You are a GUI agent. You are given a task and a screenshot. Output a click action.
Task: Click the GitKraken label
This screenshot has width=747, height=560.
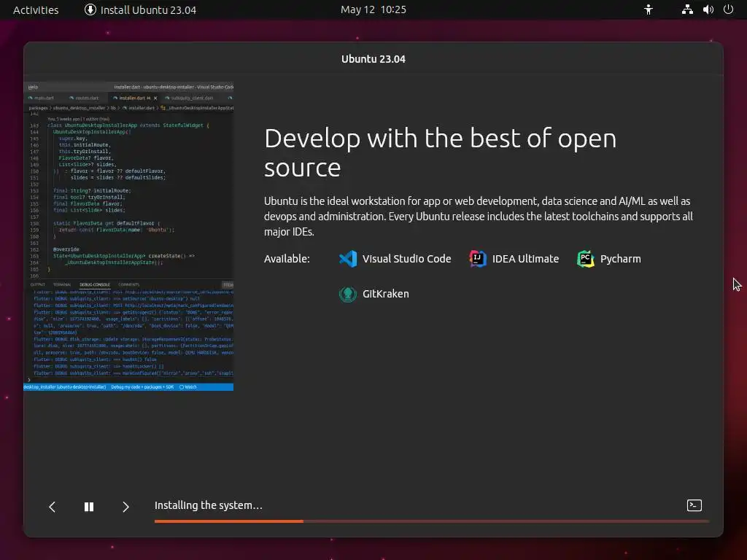click(385, 294)
